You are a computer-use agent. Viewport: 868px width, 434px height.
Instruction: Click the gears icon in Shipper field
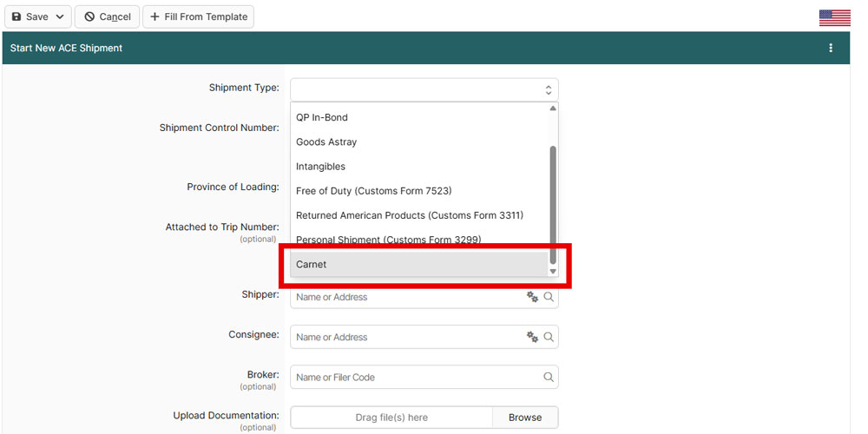point(532,297)
